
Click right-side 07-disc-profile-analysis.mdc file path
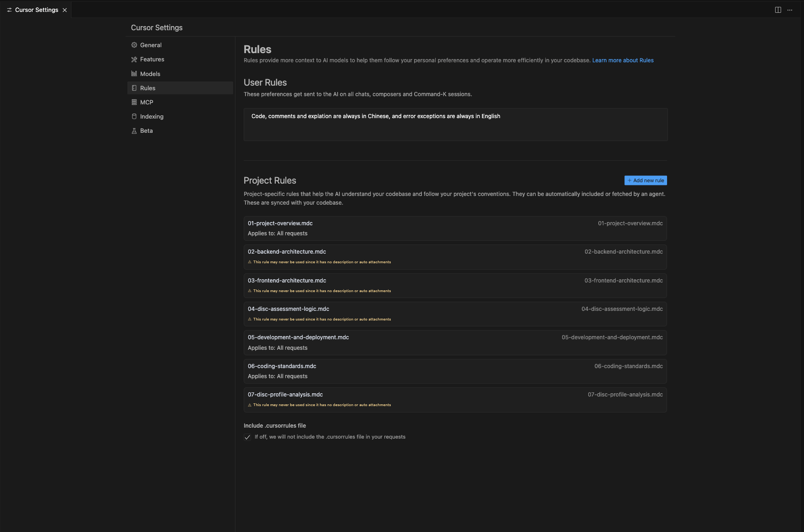(x=625, y=395)
